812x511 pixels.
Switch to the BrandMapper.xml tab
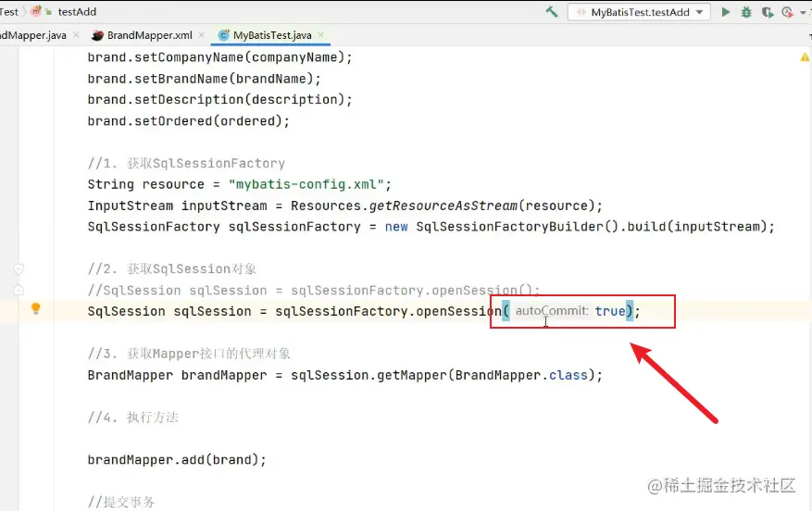point(150,35)
